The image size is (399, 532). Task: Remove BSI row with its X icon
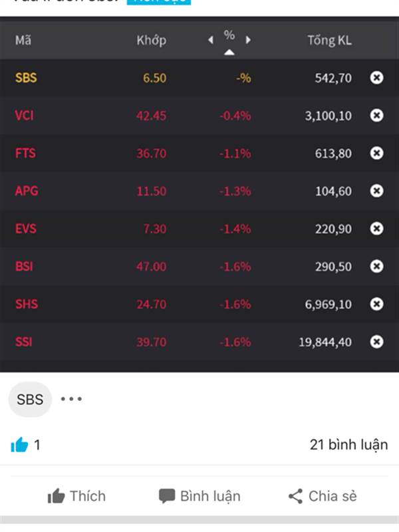coord(376,266)
